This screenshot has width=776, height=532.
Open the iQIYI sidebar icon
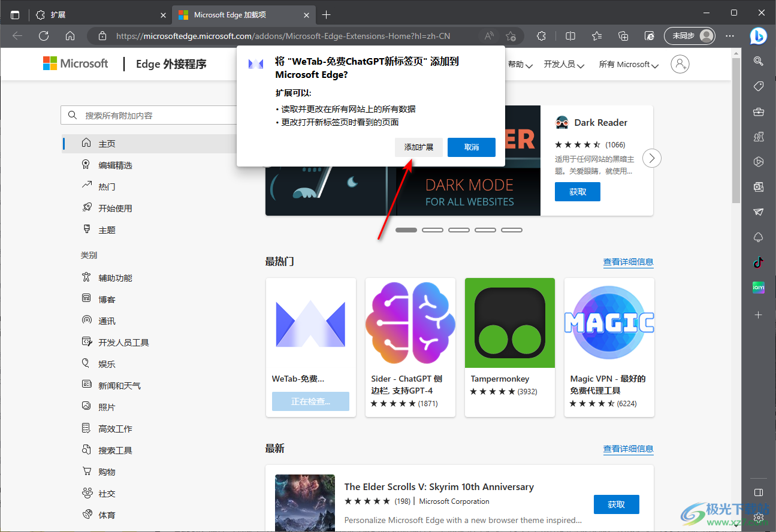[x=758, y=288]
